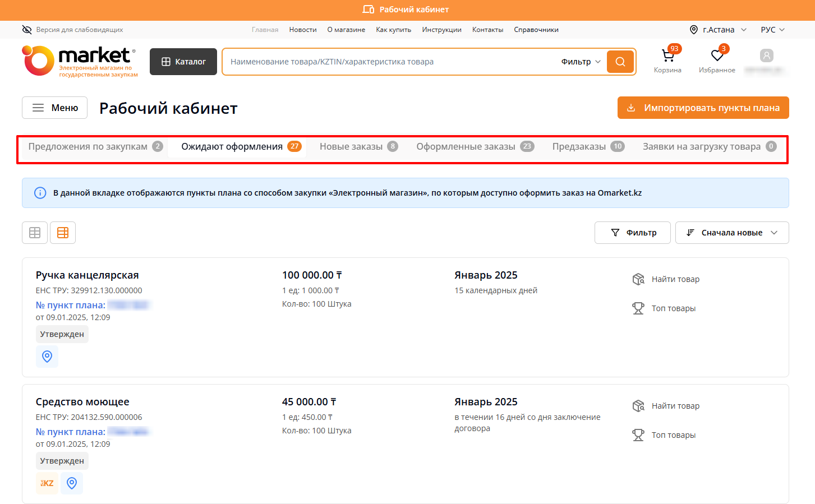The height and width of the screenshot is (504, 815).
Task: Click Найти товар for Ручка канцелярская
Action: coord(675,279)
